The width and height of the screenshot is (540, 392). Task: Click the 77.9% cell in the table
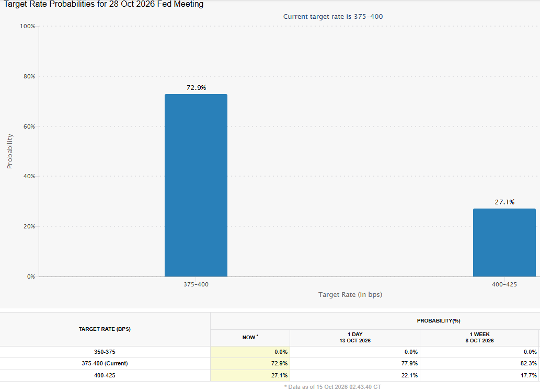point(355,363)
